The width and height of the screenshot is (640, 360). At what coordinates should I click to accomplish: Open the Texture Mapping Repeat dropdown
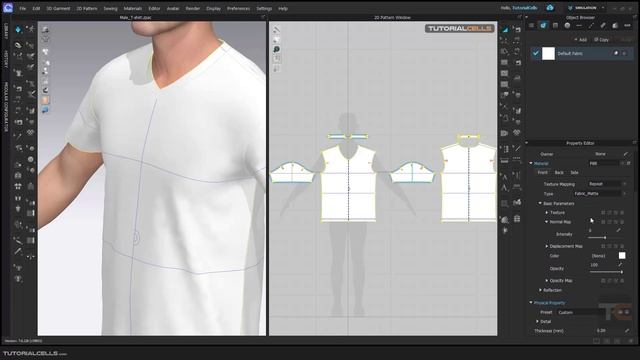tap(607, 184)
